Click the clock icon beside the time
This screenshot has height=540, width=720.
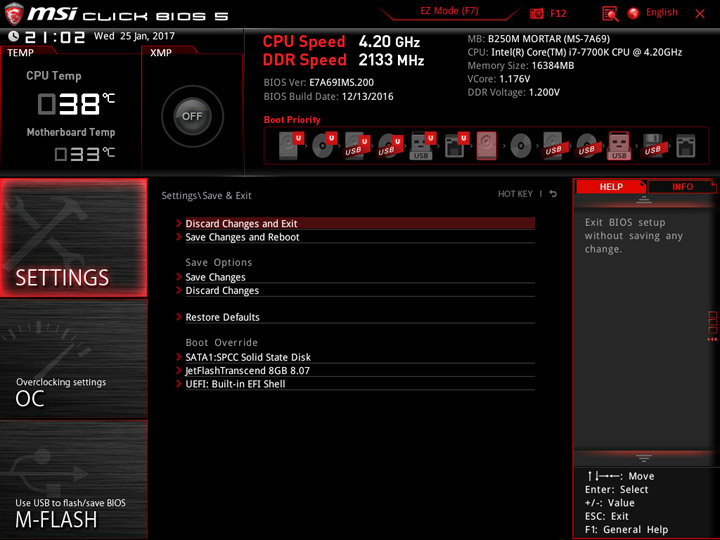click(14, 36)
